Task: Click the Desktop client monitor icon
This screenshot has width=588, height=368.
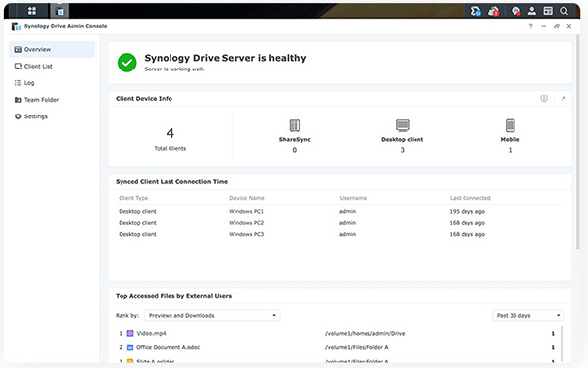Action: click(403, 125)
